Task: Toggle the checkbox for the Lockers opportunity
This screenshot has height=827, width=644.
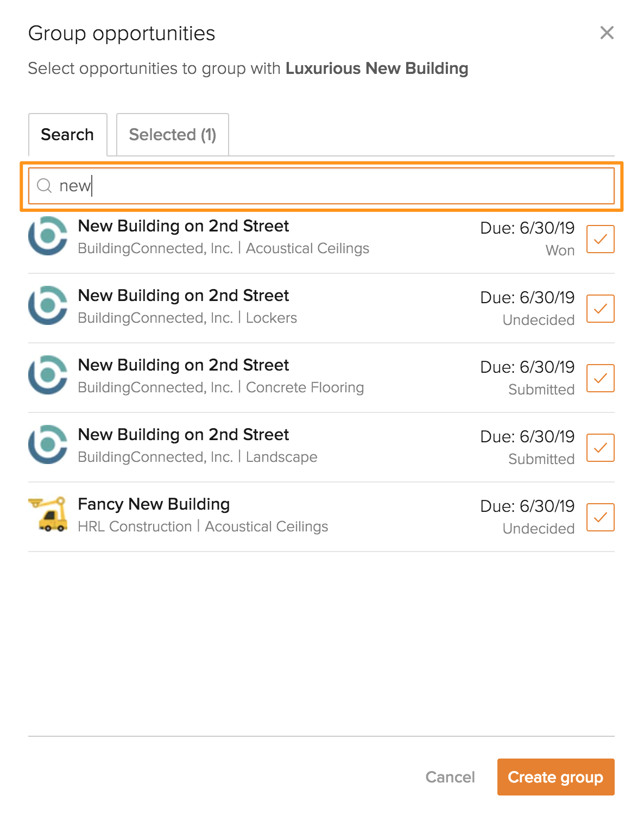Action: (600, 309)
